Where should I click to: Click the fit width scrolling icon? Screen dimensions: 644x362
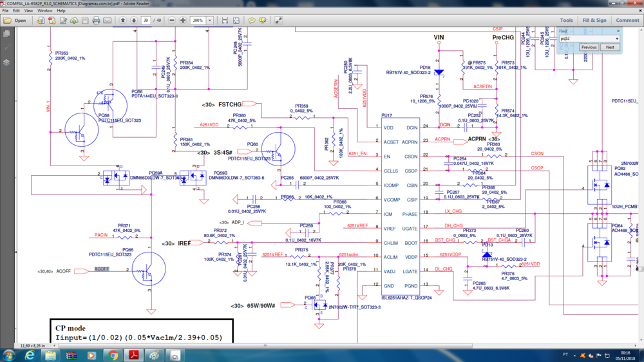(x=225, y=20)
